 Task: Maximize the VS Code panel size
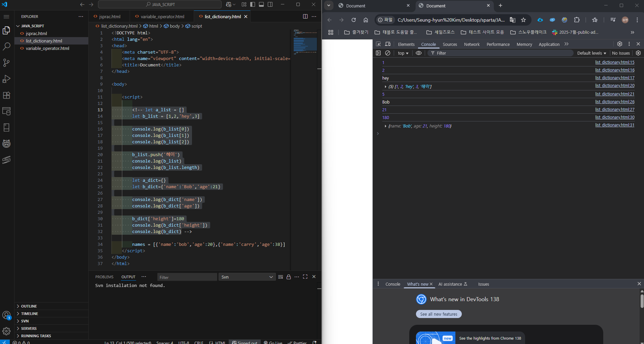[305, 277]
